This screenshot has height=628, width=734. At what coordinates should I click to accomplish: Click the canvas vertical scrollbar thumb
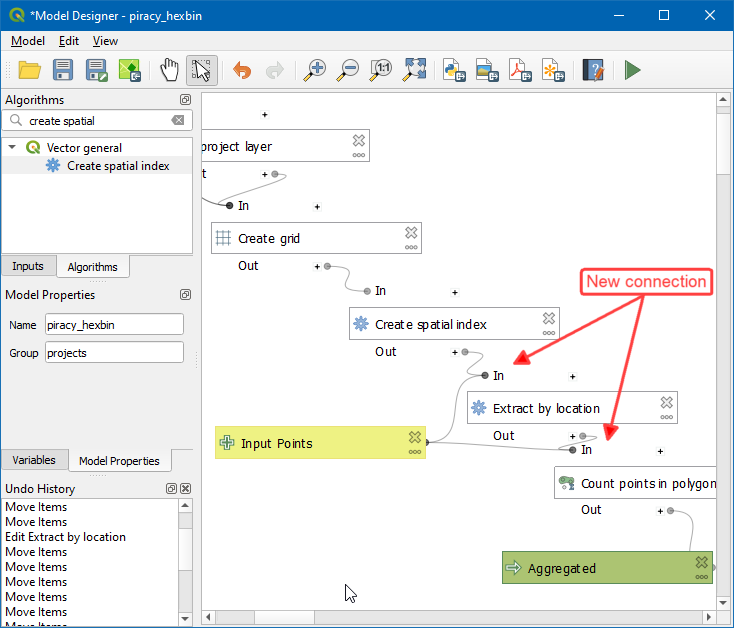723,144
